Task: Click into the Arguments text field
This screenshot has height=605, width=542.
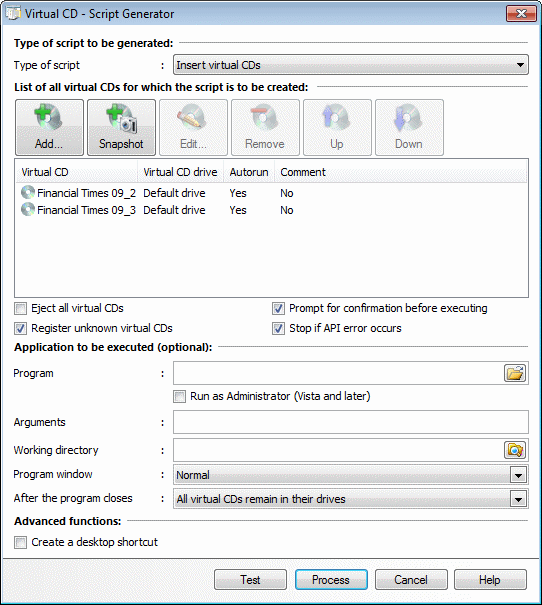Action: click(351, 422)
